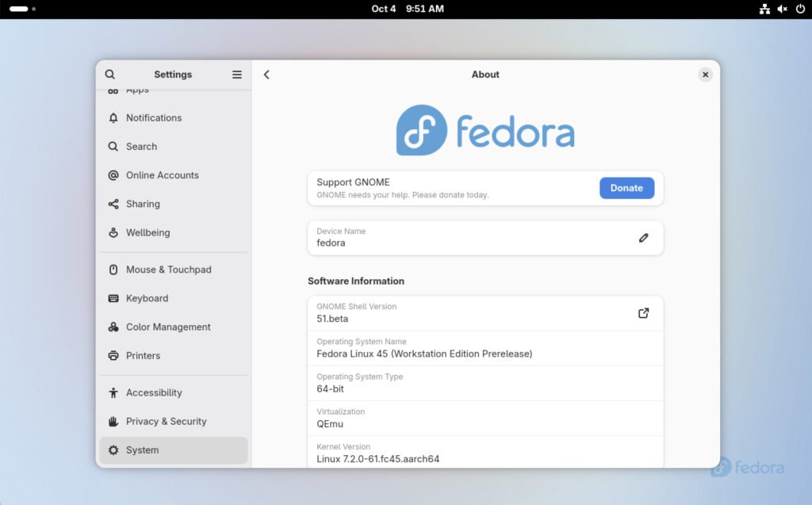Click the Online Accounts at-sign icon
Image resolution: width=812 pixels, height=505 pixels.
click(113, 175)
